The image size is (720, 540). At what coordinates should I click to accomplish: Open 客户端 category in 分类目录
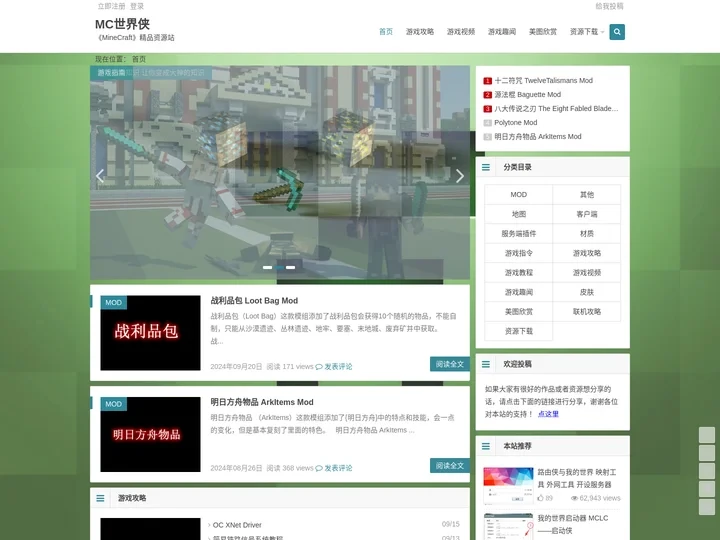click(x=586, y=214)
